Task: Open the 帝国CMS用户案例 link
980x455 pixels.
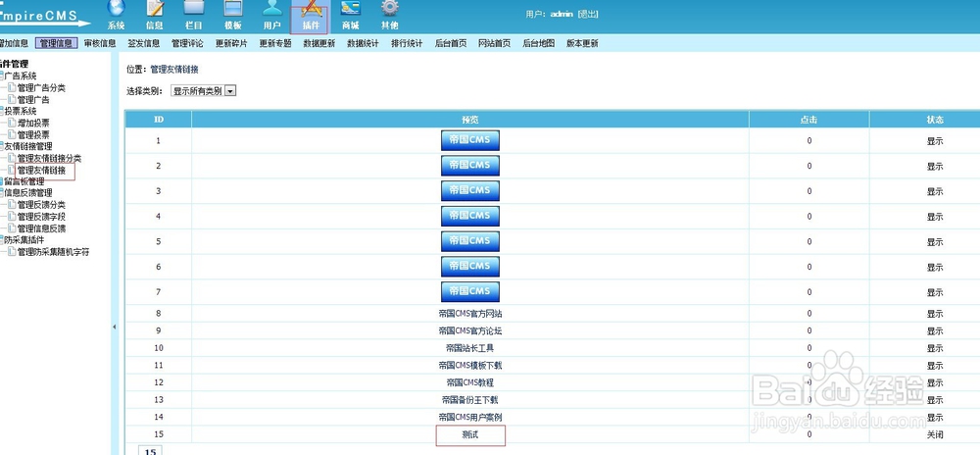Action: (x=470, y=417)
